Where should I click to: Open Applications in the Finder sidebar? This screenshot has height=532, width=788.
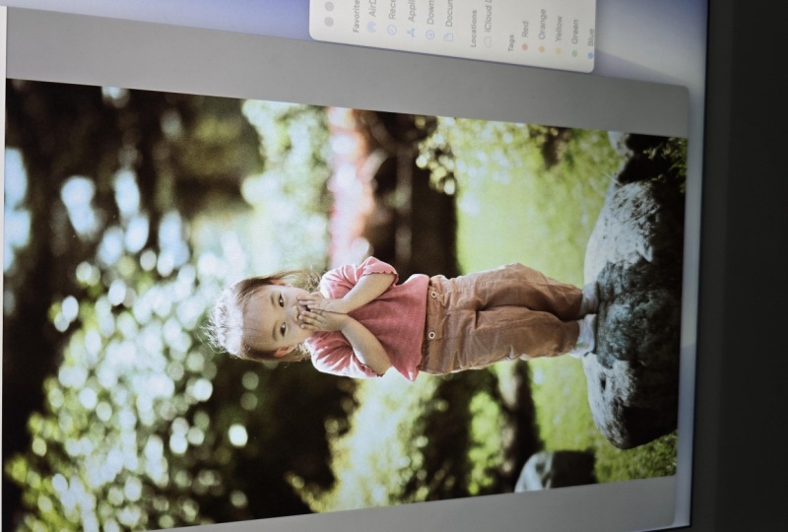411,19
